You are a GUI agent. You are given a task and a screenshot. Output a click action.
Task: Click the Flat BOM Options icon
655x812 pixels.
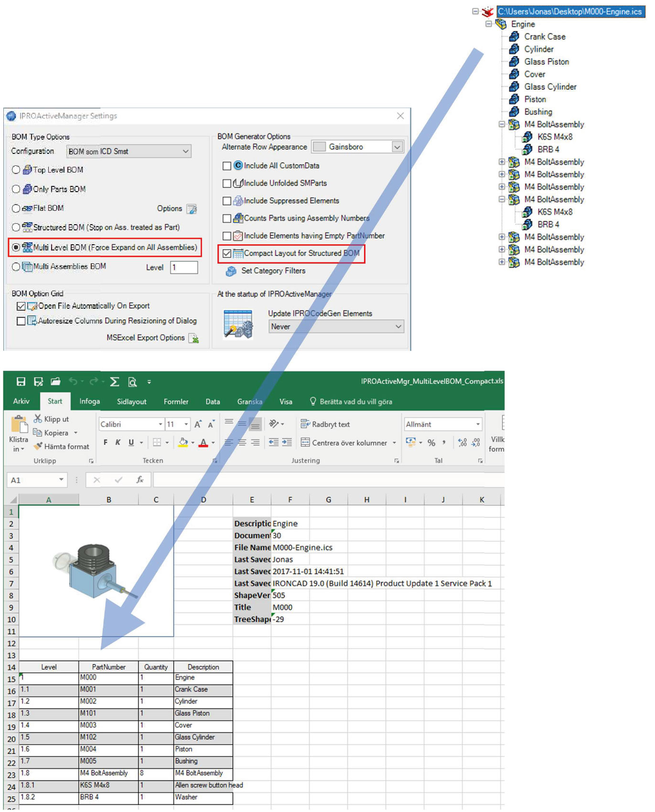(x=192, y=209)
